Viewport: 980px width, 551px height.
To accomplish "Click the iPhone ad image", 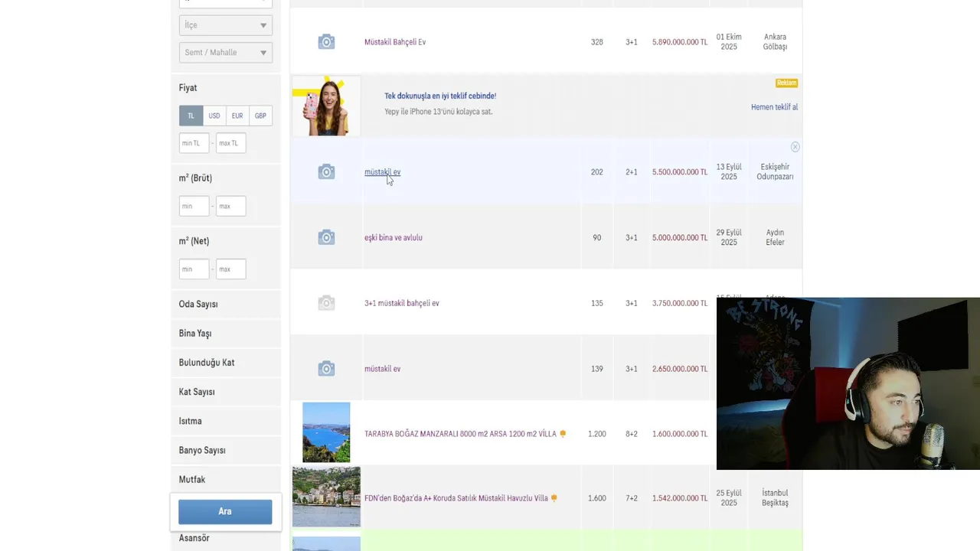I will [326, 106].
